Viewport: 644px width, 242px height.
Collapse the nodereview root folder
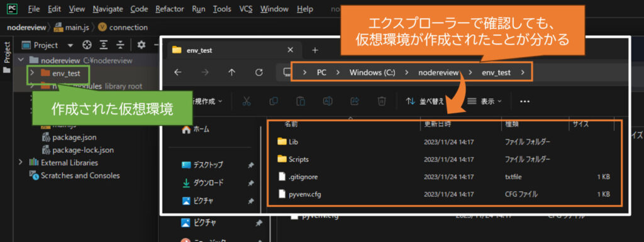[21, 60]
